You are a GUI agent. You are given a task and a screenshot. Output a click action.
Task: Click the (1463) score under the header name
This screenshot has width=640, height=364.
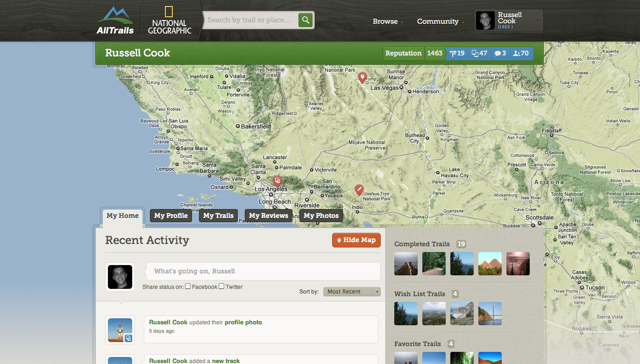505,27
